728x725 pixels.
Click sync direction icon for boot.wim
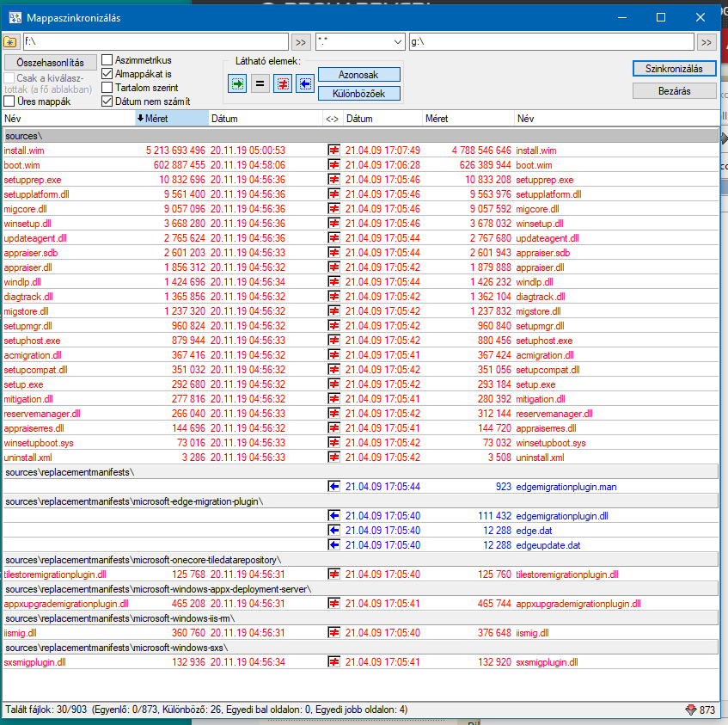point(333,165)
